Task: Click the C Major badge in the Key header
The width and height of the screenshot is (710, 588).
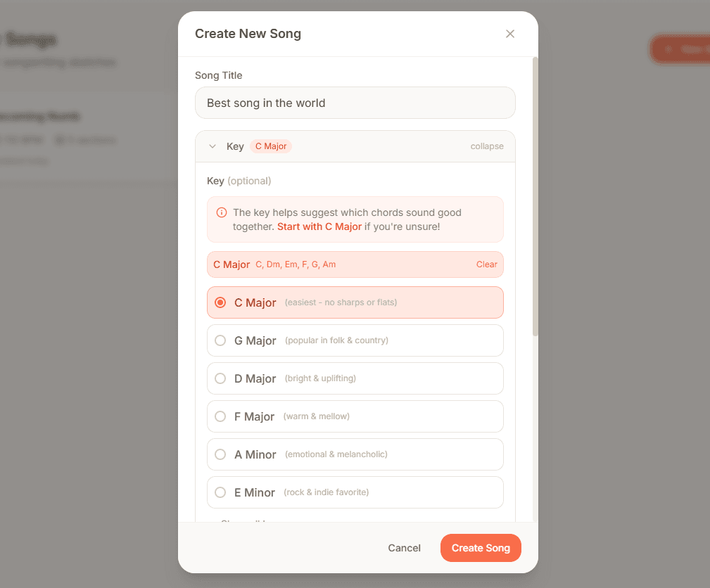Action: [x=271, y=146]
